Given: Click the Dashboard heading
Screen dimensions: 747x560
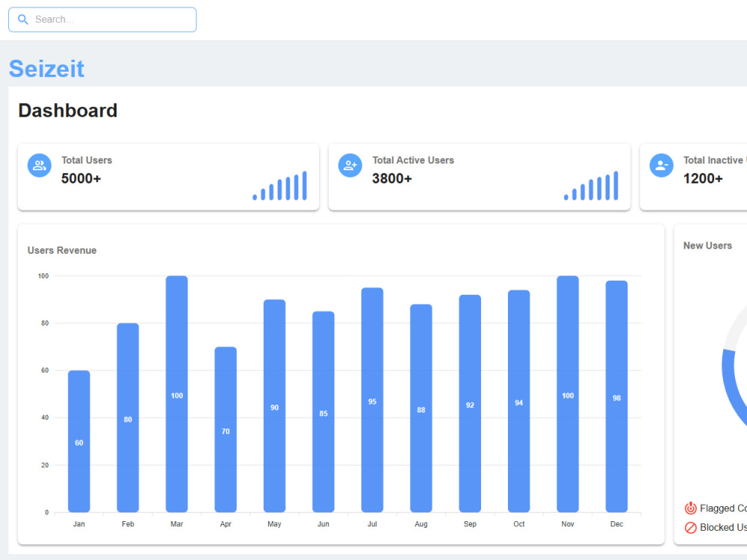Looking at the screenshot, I should 68,111.
